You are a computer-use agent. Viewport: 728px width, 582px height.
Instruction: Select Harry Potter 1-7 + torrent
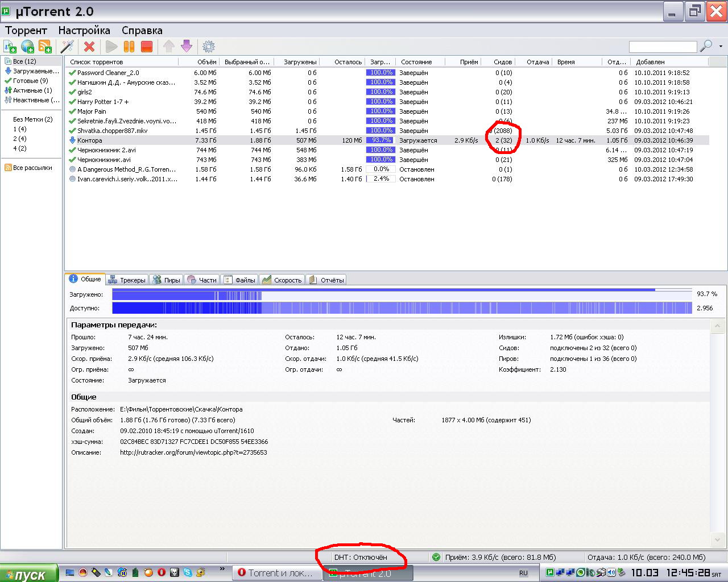(388, 102)
